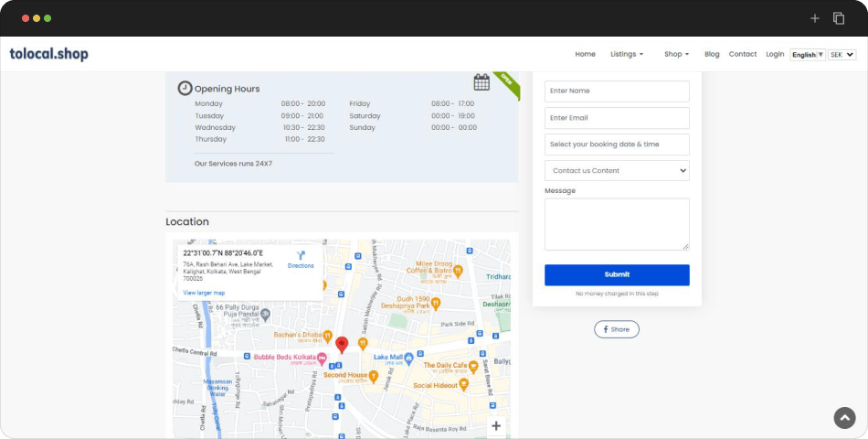Click the tolocal.shop logo

point(48,54)
